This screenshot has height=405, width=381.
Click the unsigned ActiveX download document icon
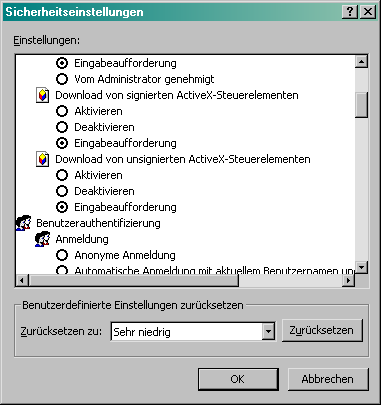pyautogui.click(x=42, y=159)
